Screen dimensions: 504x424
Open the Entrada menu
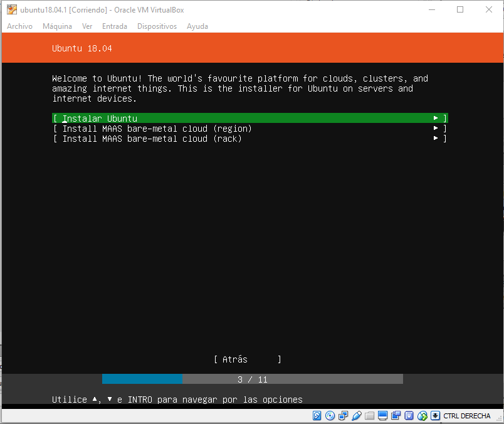point(115,26)
